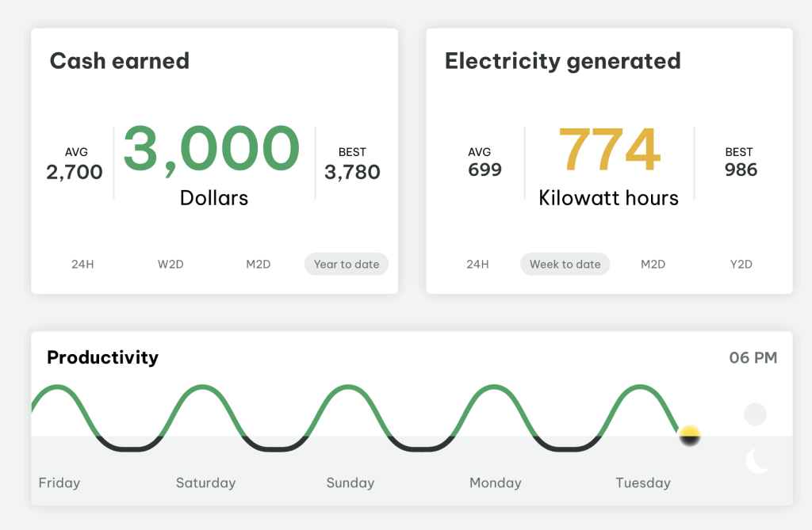Click the Tuesday timeline label
The height and width of the screenshot is (530, 812).
643,482
